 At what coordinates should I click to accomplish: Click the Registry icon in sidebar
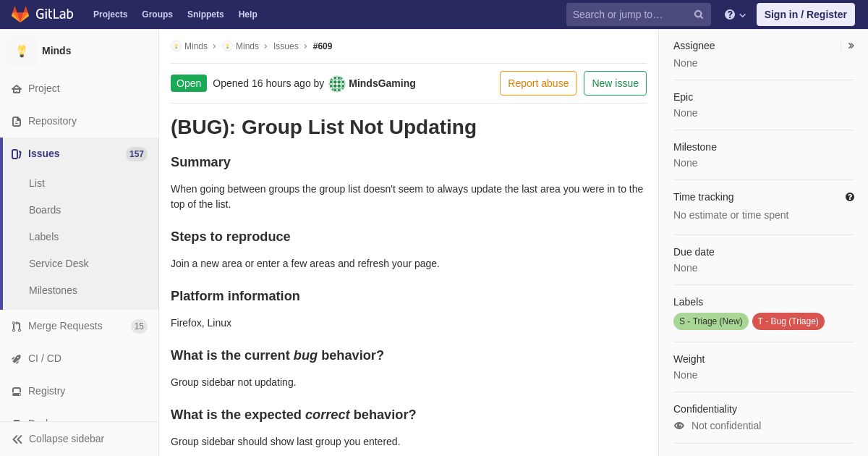[x=17, y=392]
